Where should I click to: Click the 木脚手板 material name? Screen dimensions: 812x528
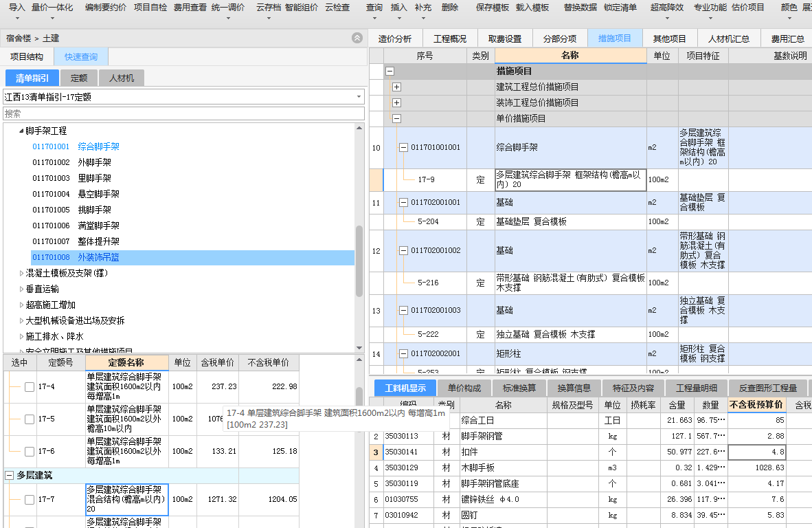(x=478, y=468)
